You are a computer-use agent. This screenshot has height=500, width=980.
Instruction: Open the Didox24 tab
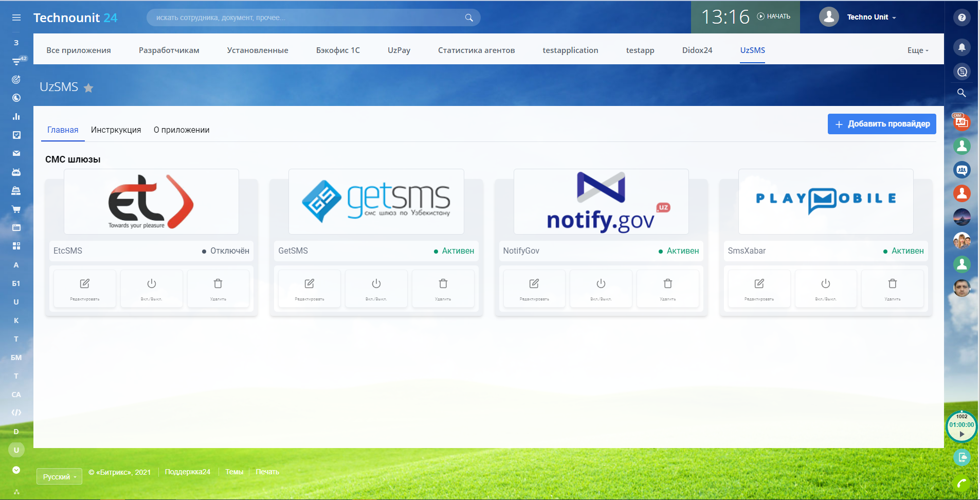tap(697, 50)
